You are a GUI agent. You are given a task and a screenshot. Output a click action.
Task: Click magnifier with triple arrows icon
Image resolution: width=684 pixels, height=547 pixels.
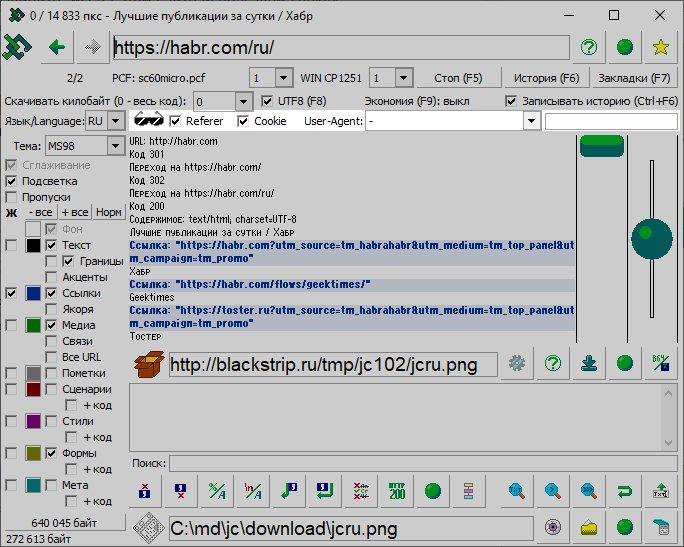click(x=589, y=491)
